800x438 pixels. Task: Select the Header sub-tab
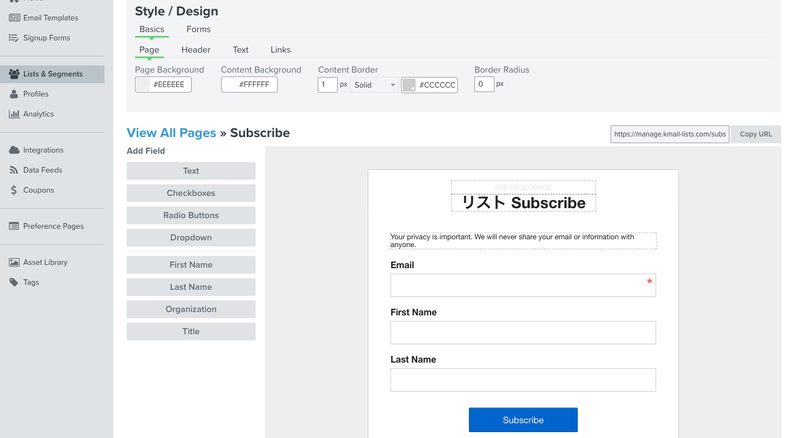[x=196, y=50]
